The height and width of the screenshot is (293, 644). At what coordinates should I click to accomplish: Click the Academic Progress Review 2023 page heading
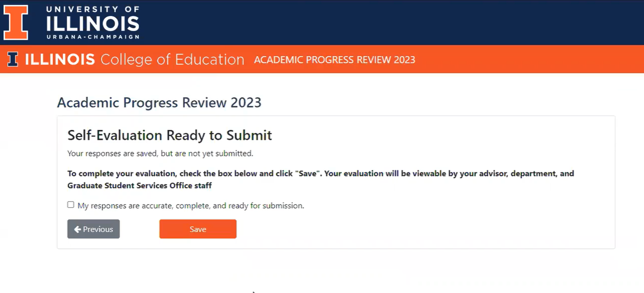point(159,103)
